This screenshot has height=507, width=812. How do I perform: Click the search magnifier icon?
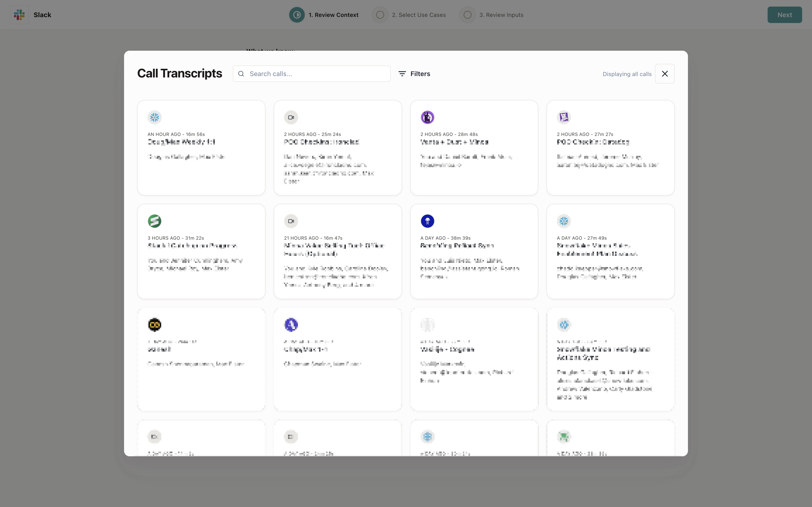pyautogui.click(x=241, y=74)
